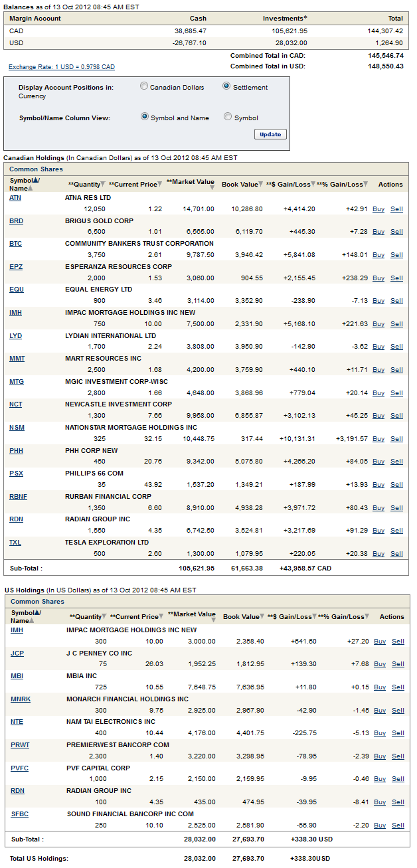
Task: Open the ATN symbol link
Action: click(x=15, y=198)
